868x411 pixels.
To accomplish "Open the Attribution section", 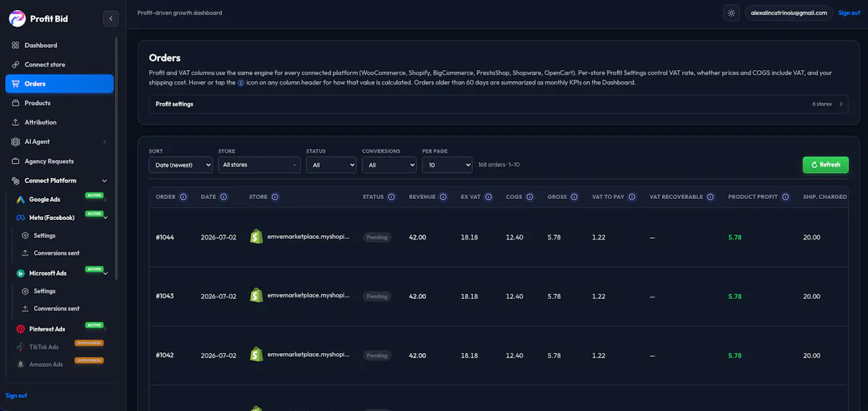I will pyautogui.click(x=59, y=122).
